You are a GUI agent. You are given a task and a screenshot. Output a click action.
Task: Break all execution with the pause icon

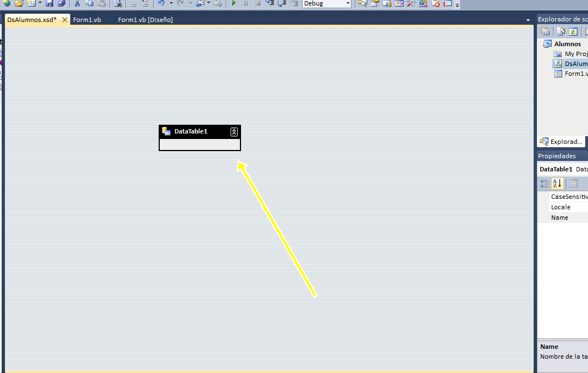coord(245,4)
